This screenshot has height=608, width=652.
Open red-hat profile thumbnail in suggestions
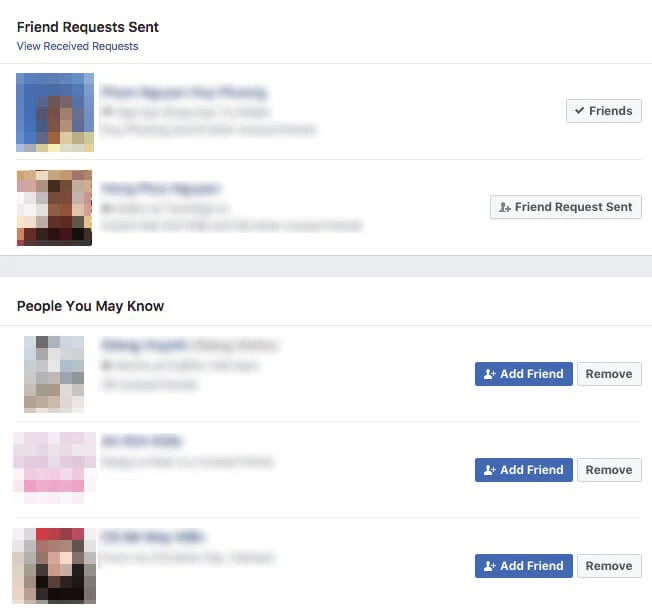coord(54,566)
